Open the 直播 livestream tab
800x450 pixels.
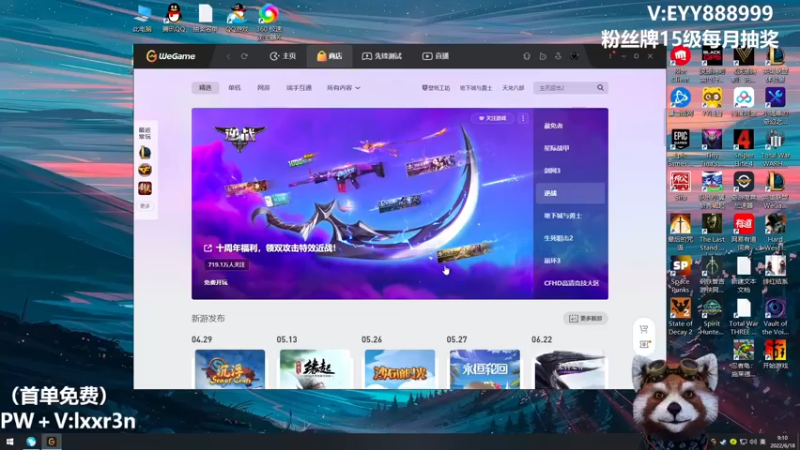pos(435,56)
